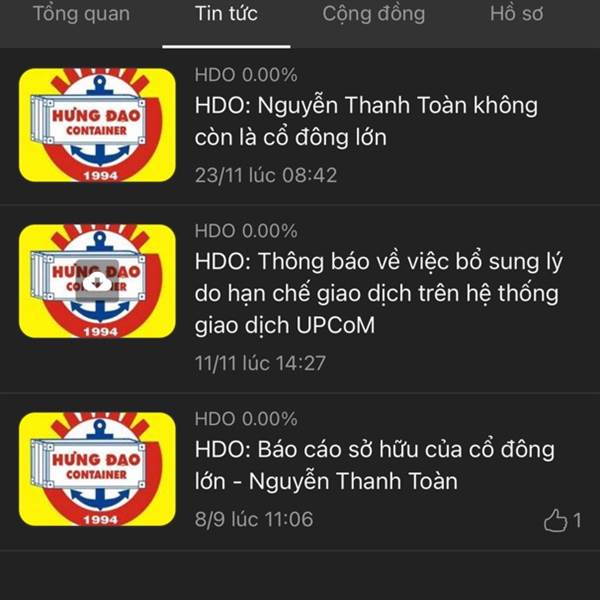Open the first Hưng Đạo Container thumbnail
Screen dimensions: 600x600
pyautogui.click(x=97, y=125)
